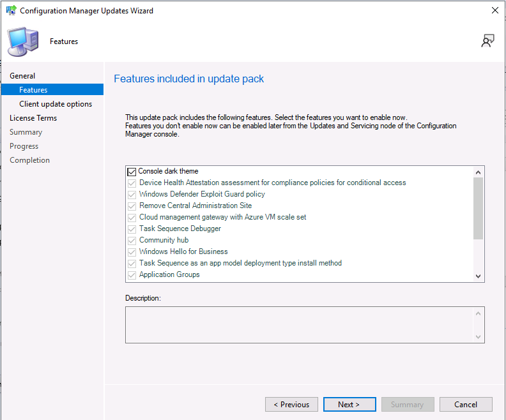Click the Description box scroll down arrow
The height and width of the screenshot is (420, 506).
(x=478, y=337)
